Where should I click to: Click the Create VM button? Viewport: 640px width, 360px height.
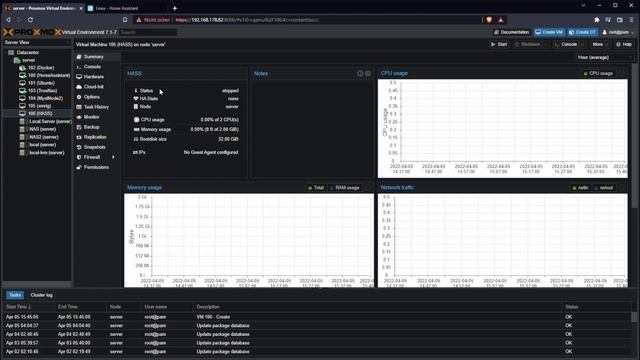(x=549, y=32)
